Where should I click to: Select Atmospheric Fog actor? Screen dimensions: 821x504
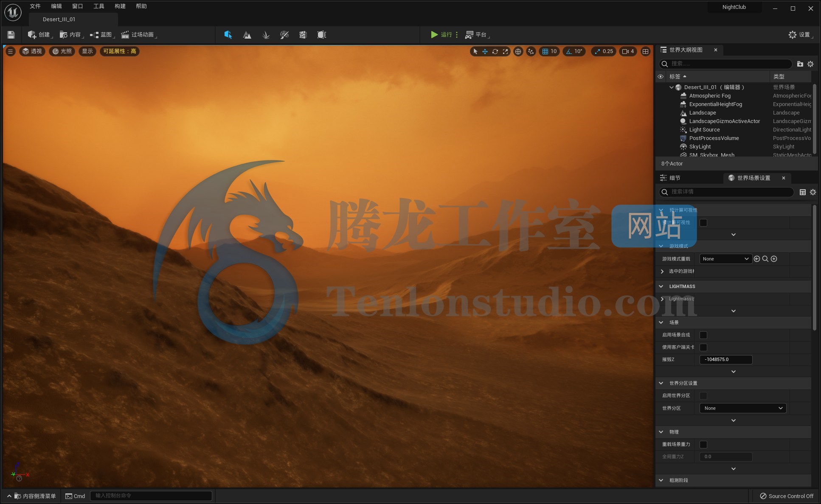tap(710, 96)
